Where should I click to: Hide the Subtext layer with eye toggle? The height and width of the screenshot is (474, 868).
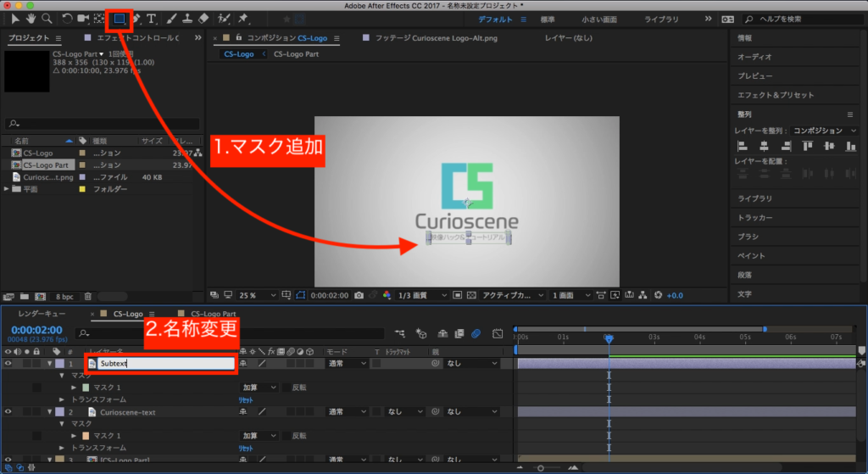click(8, 364)
